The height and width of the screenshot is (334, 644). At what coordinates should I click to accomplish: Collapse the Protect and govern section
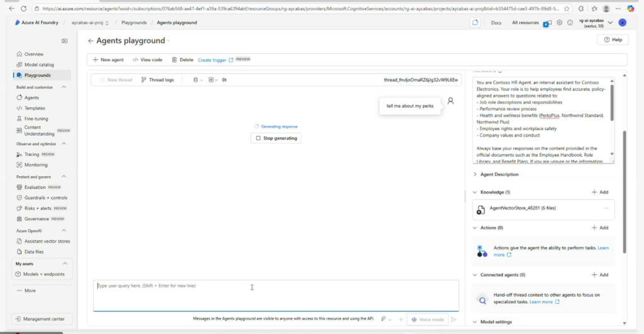[x=64, y=177]
